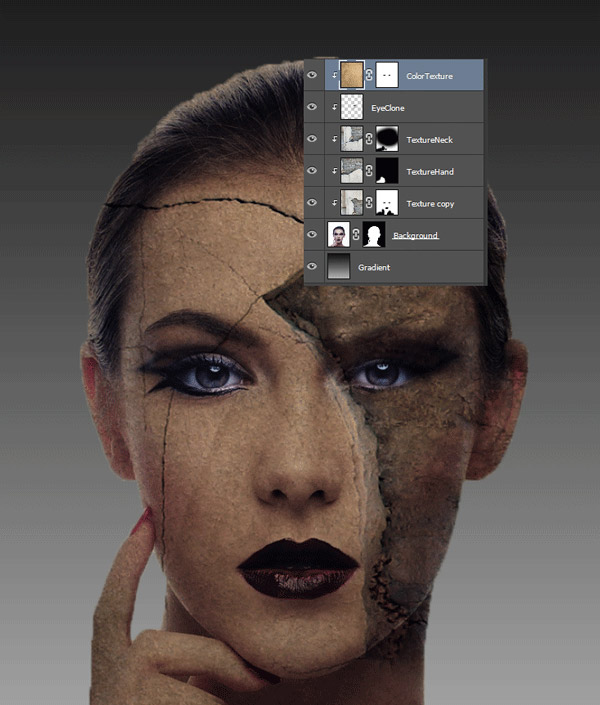Select the ColorTexture layer thumbnail
Screen dimensions: 600x705
pos(352,75)
